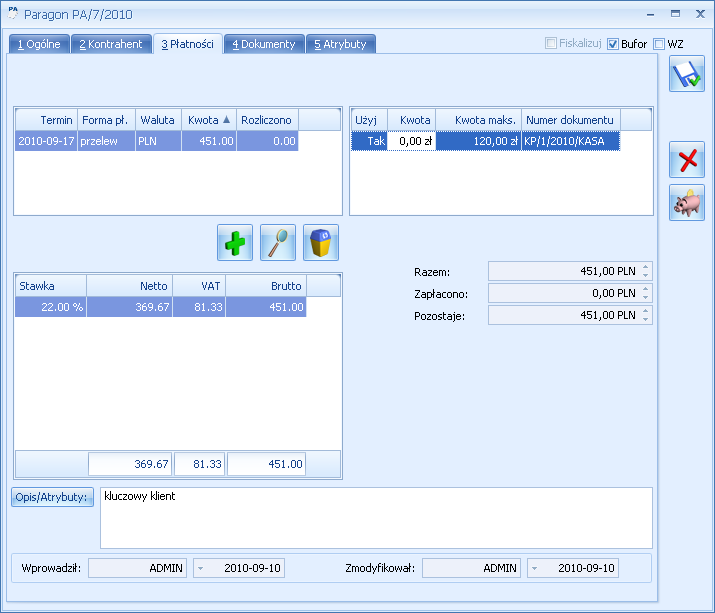
Task: Click the 451.00 Brutto total in summary footer
Action: coord(266,464)
